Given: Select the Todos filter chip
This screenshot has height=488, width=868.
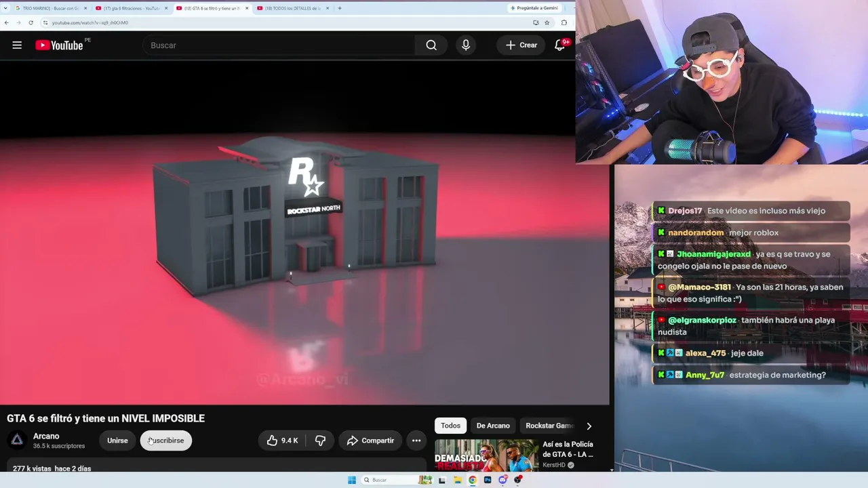Looking at the screenshot, I should pyautogui.click(x=450, y=426).
